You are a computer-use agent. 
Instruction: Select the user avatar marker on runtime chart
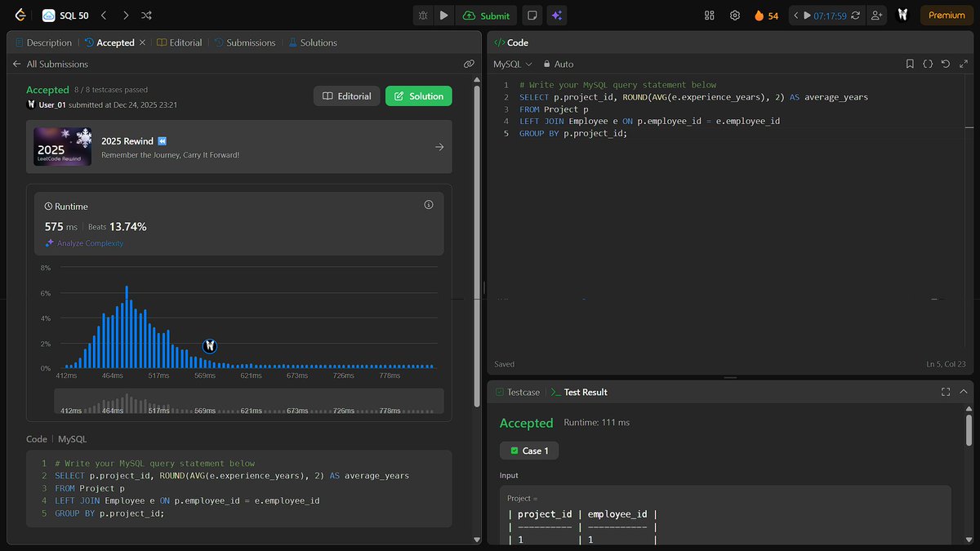click(x=209, y=346)
